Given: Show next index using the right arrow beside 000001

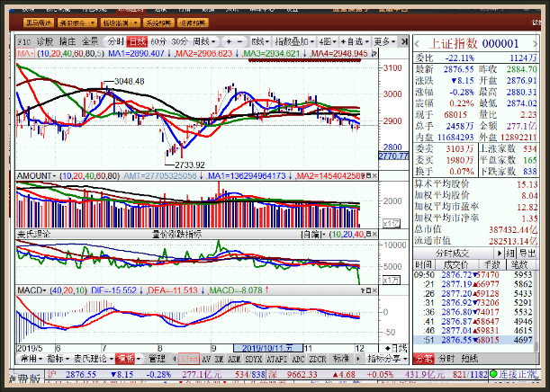Looking at the screenshot, I should tap(535, 44).
